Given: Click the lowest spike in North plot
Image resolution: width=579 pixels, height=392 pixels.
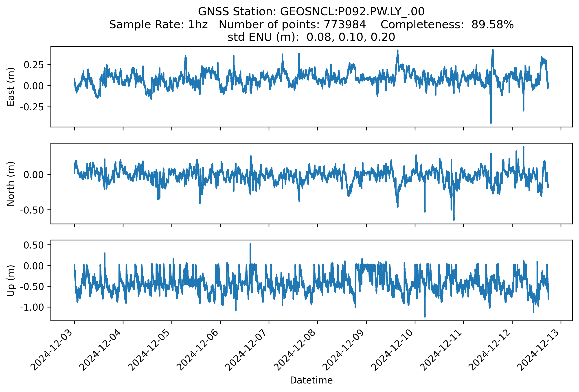Looking at the screenshot, I should click(x=454, y=218).
